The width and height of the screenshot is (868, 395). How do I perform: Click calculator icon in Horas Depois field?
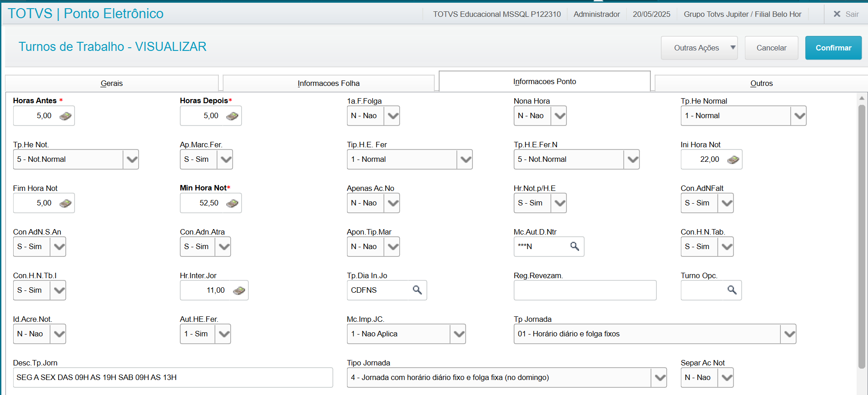coord(232,116)
